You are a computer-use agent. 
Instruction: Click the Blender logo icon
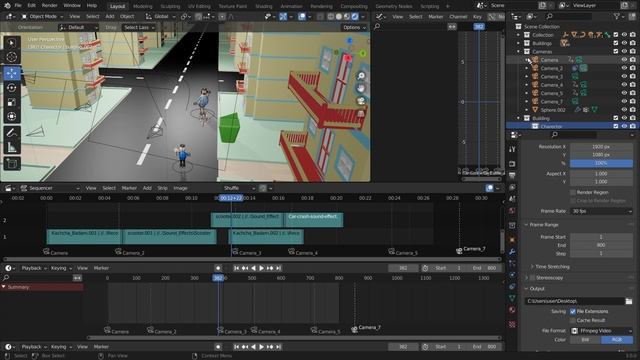coord(7,6)
